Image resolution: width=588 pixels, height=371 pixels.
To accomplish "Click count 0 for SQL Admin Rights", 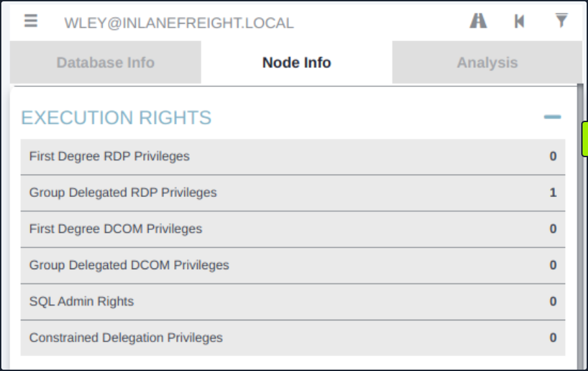I will (553, 302).
